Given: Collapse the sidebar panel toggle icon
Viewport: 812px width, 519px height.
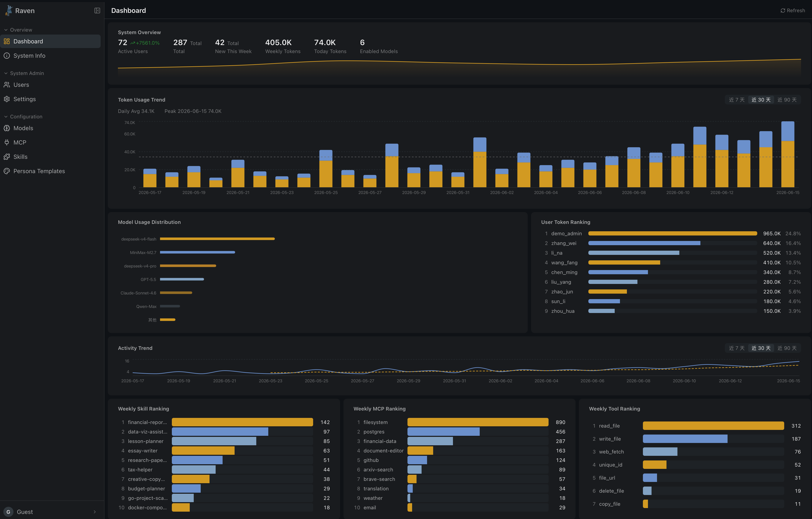Looking at the screenshot, I should pos(97,11).
